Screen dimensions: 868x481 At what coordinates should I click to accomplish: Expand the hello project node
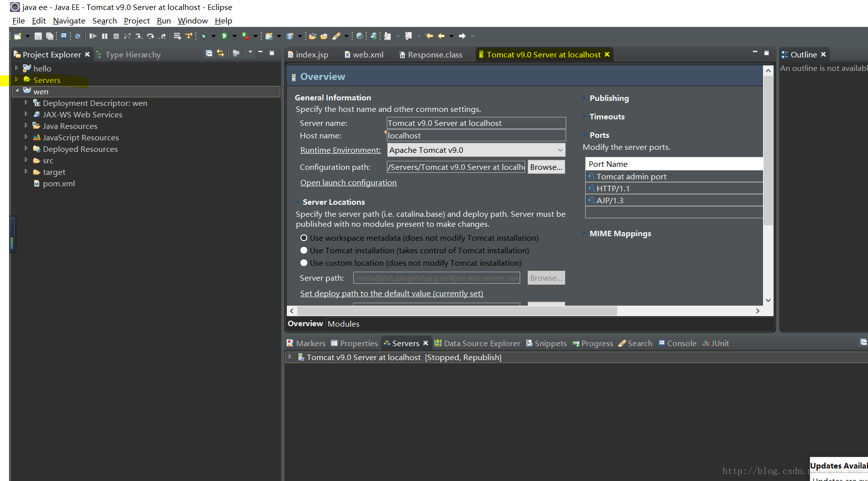pyautogui.click(x=16, y=67)
